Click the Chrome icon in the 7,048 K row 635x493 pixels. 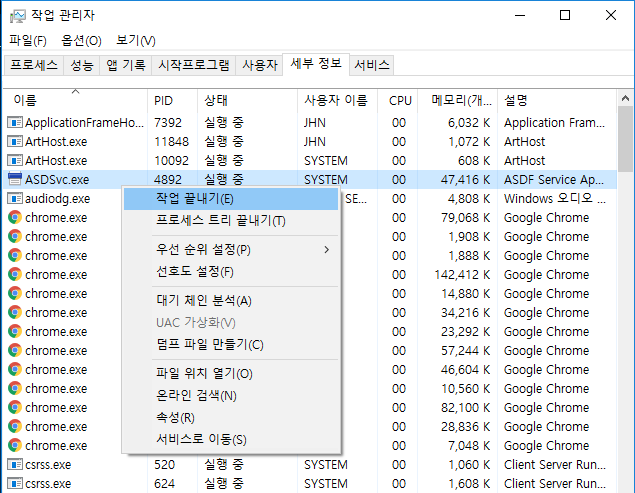15,446
